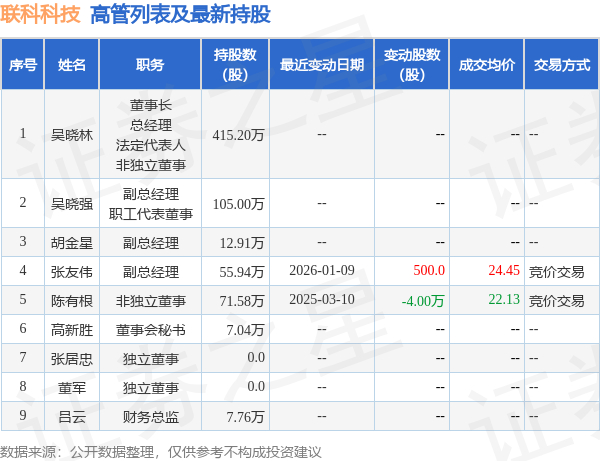Click the 联科科技 company name in title

point(40,15)
